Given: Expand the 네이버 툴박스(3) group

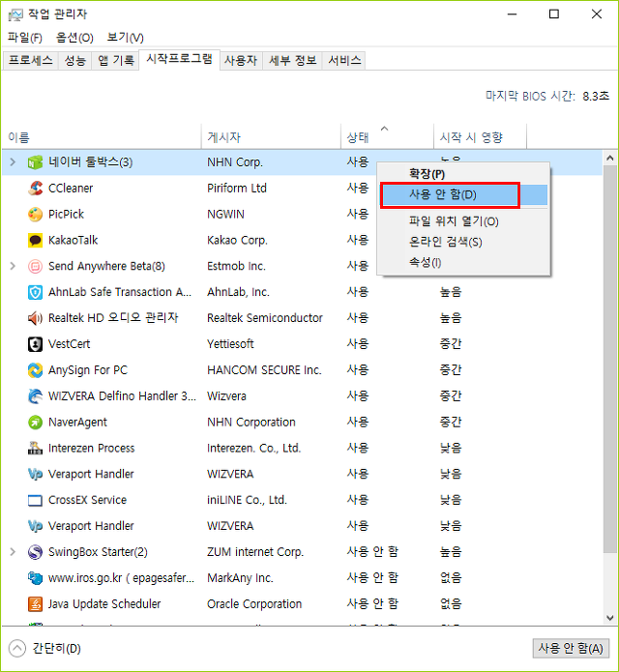Looking at the screenshot, I should (x=13, y=162).
